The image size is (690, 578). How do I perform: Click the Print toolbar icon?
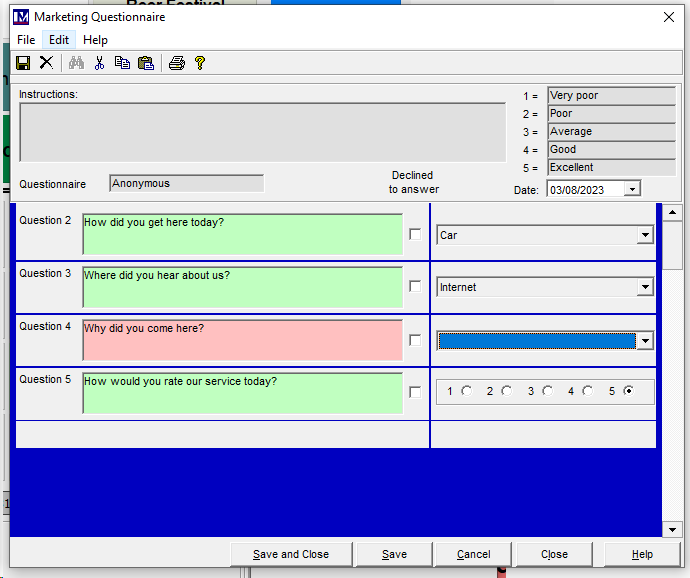(x=177, y=63)
